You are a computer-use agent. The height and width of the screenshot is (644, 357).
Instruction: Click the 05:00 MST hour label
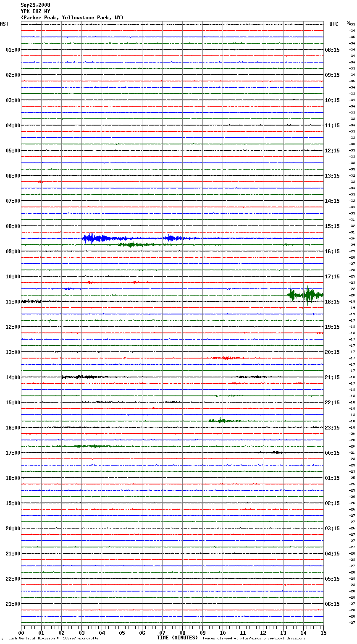tap(13, 151)
